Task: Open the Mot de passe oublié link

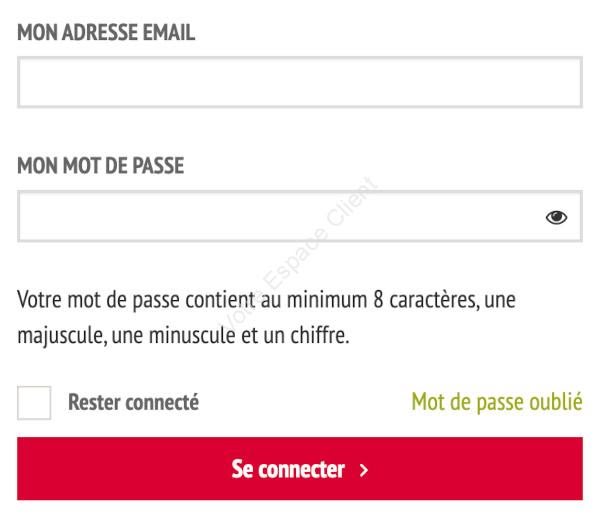Action: pos(497,402)
